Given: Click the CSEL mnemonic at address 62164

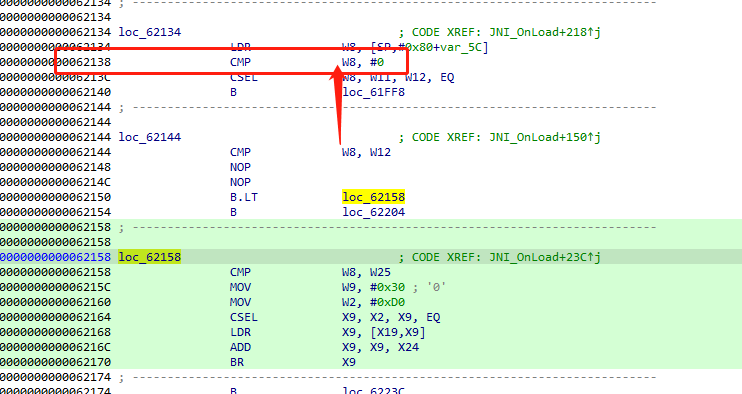Looking at the screenshot, I should 244,317.
